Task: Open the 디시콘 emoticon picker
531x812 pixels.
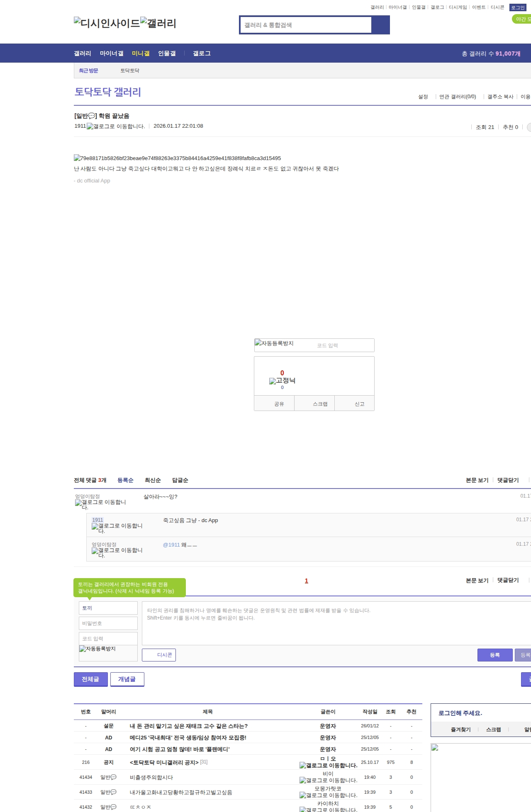Action: click(x=159, y=655)
